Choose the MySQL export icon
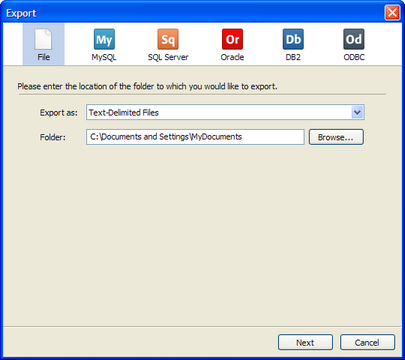This screenshot has height=360, width=405. (104, 44)
